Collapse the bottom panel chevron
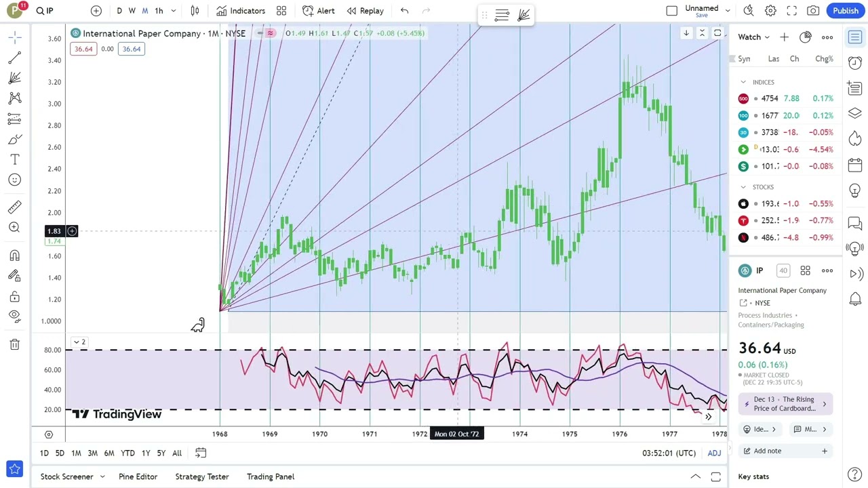Viewport: 868px width, 488px height. pos(695,477)
